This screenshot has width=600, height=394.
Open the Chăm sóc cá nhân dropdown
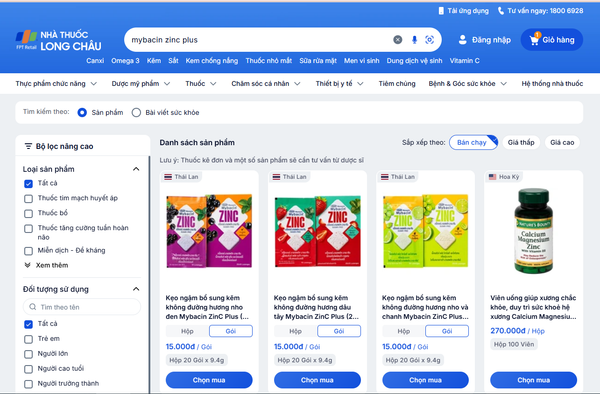click(266, 83)
